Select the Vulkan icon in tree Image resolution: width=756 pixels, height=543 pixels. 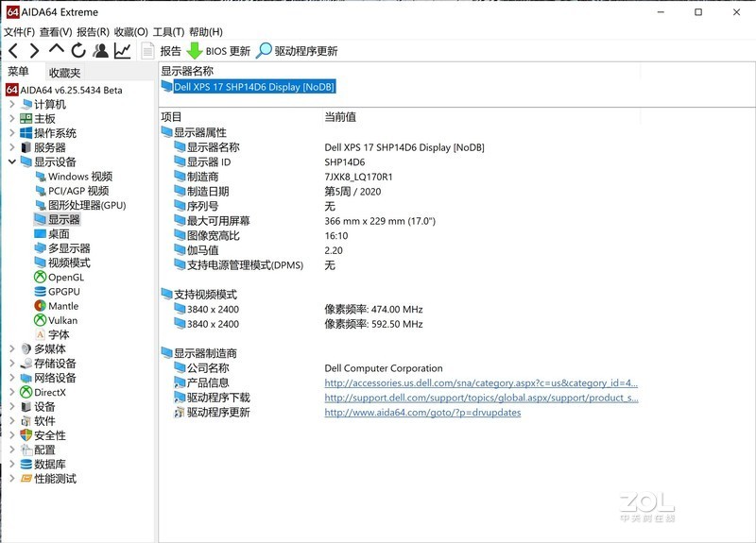point(40,320)
